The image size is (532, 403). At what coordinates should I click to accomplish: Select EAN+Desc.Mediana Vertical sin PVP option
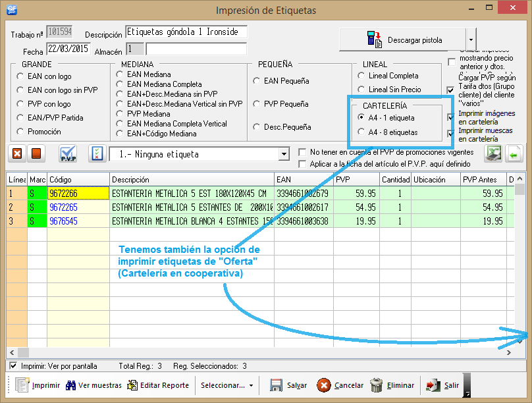(x=119, y=104)
